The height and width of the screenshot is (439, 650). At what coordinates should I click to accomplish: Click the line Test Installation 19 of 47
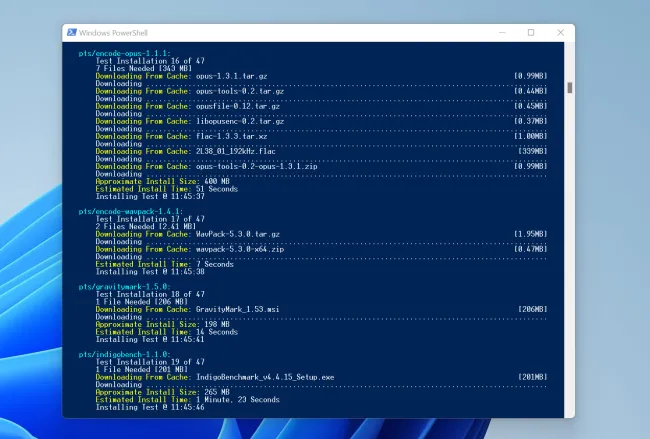tap(150, 362)
